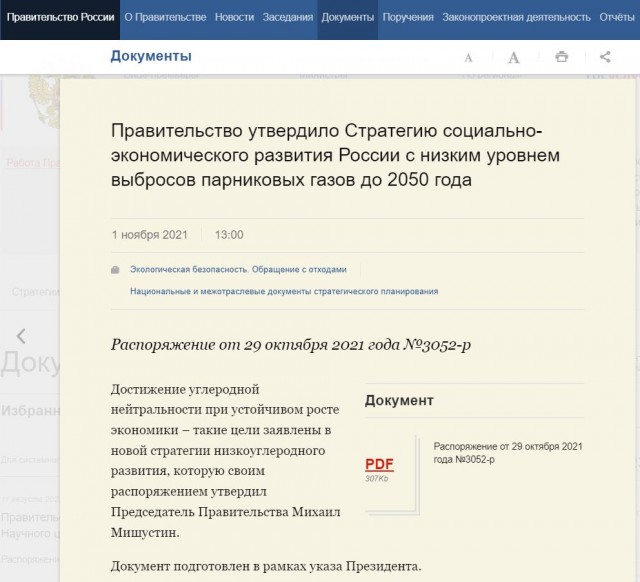Click the Документ sidebar heading
This screenshot has height=582, width=640.
399,400
